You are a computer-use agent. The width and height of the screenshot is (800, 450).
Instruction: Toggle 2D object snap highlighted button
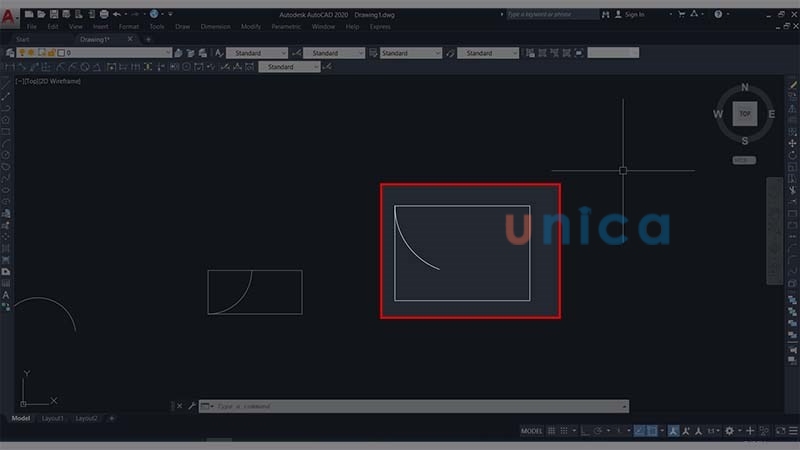pos(652,431)
